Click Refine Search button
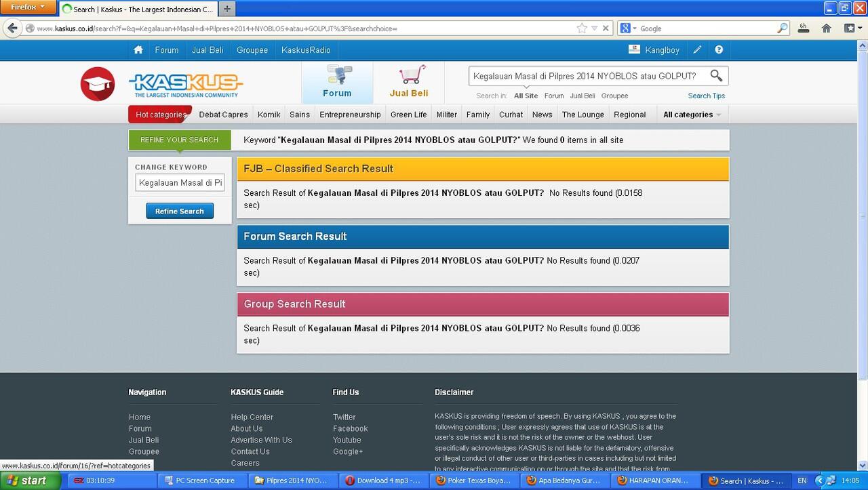This screenshot has height=490, width=868. 180,211
